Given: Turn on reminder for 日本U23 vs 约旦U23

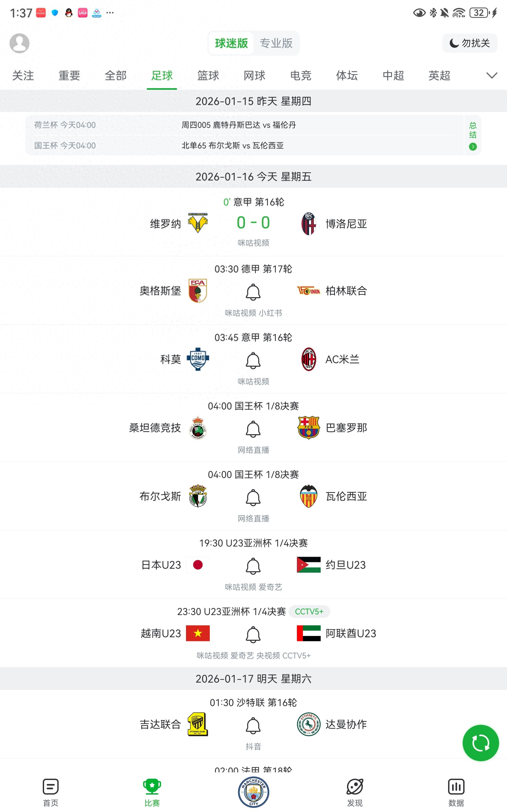Looking at the screenshot, I should pyautogui.click(x=253, y=566).
